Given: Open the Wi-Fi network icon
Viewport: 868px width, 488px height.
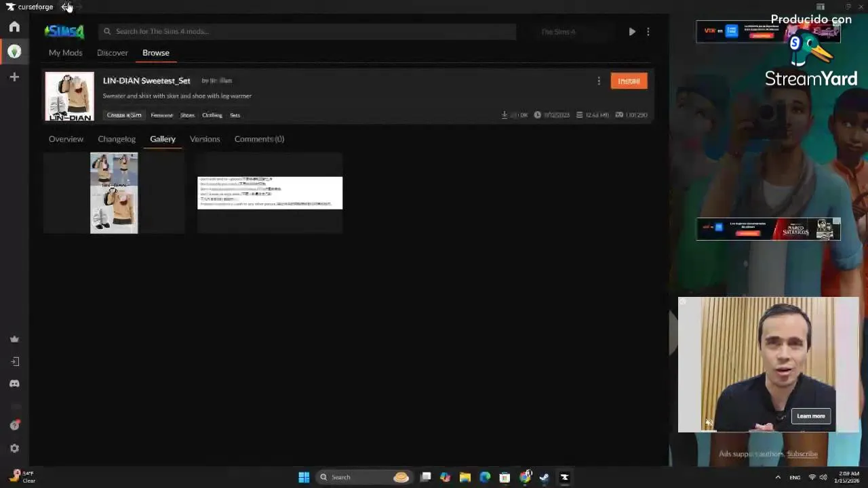Looking at the screenshot, I should (812, 477).
